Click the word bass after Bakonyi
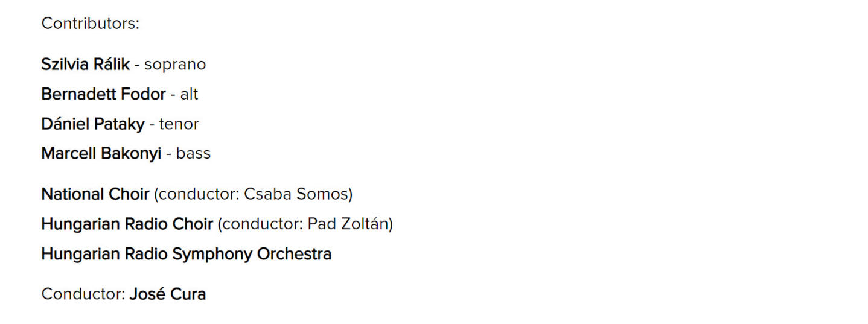This screenshot has width=868, height=324. pos(193,154)
